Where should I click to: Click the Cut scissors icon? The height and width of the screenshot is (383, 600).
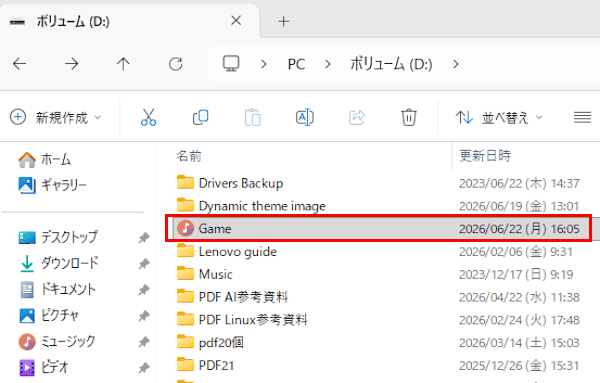(x=148, y=117)
